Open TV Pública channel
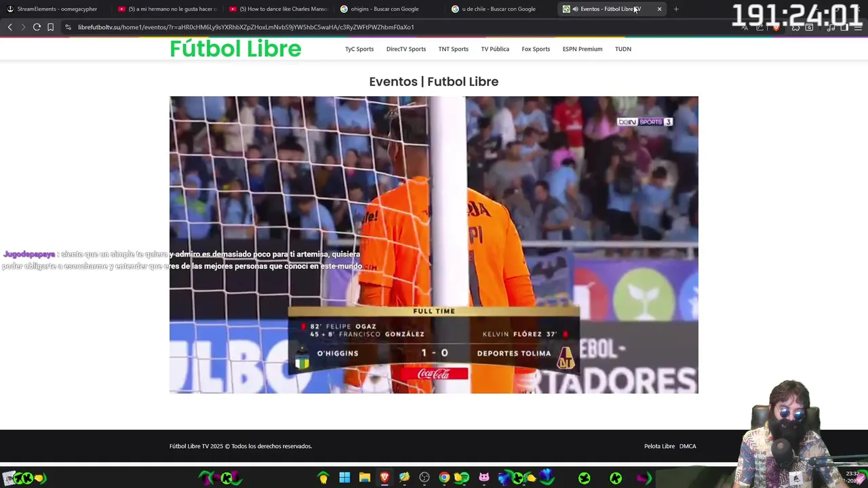Screen dimensions: 868x488 click(495, 49)
